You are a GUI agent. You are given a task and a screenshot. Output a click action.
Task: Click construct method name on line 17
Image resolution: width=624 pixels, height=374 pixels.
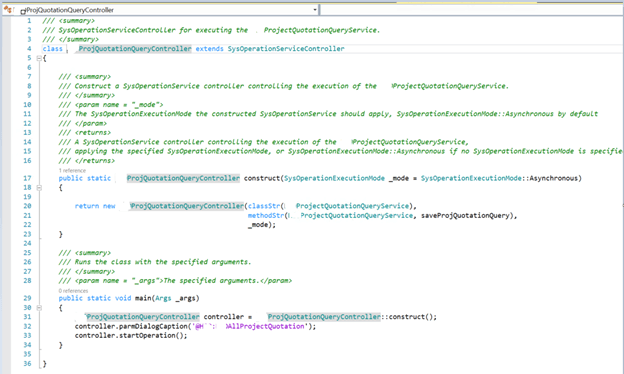pos(261,178)
